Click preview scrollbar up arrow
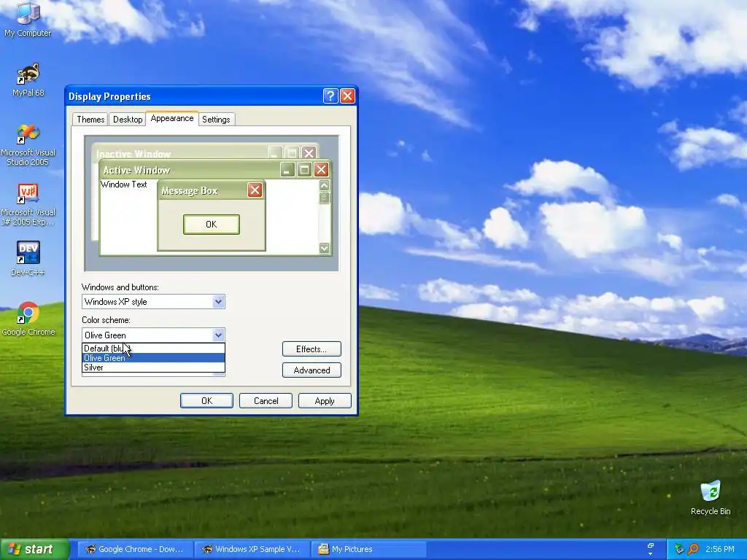The width and height of the screenshot is (747, 560). pyautogui.click(x=325, y=185)
